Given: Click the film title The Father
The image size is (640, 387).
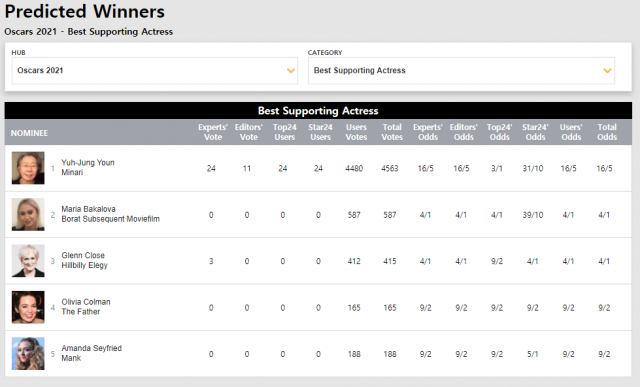Looking at the screenshot, I should click(x=80, y=312).
